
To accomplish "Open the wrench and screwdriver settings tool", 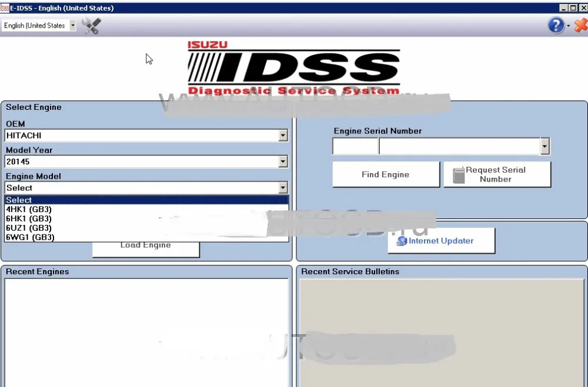I will coord(92,26).
